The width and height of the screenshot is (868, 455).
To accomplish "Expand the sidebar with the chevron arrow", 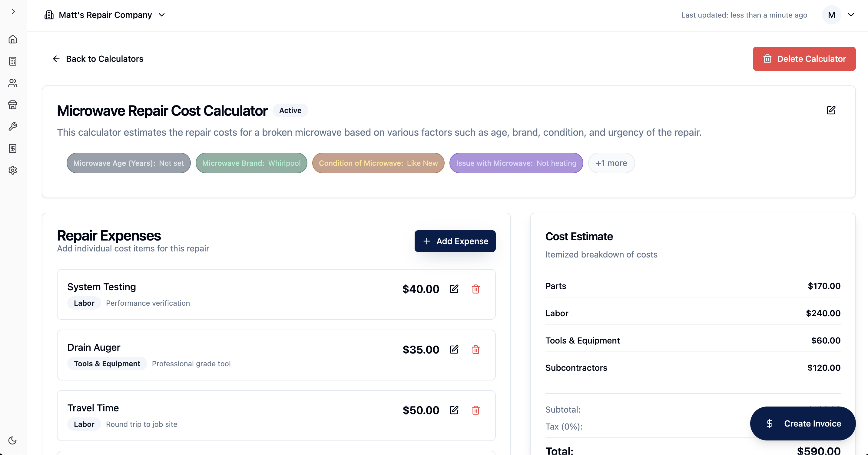I will (13, 12).
